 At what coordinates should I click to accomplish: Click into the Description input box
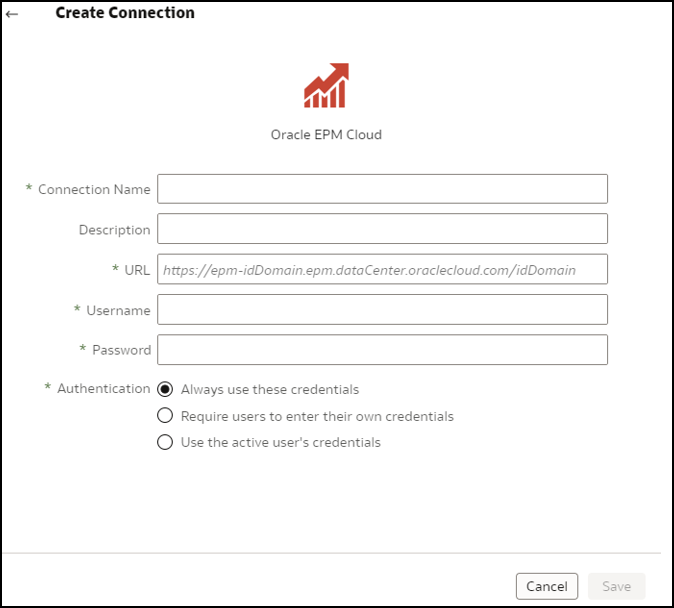(x=382, y=229)
